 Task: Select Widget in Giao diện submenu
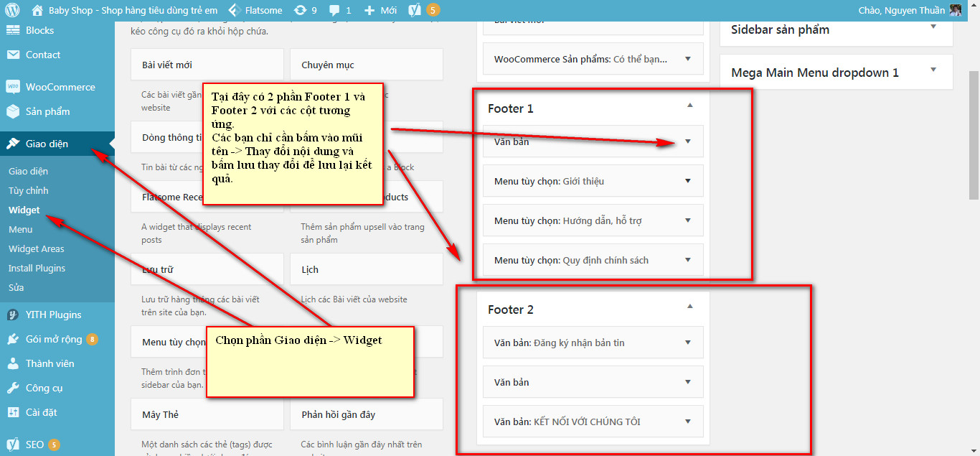[x=24, y=210]
